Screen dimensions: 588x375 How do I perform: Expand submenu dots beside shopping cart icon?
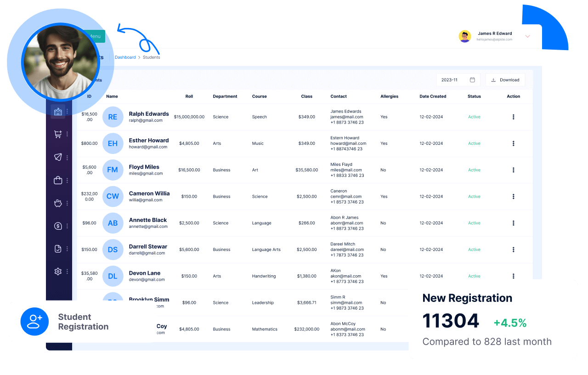click(67, 134)
